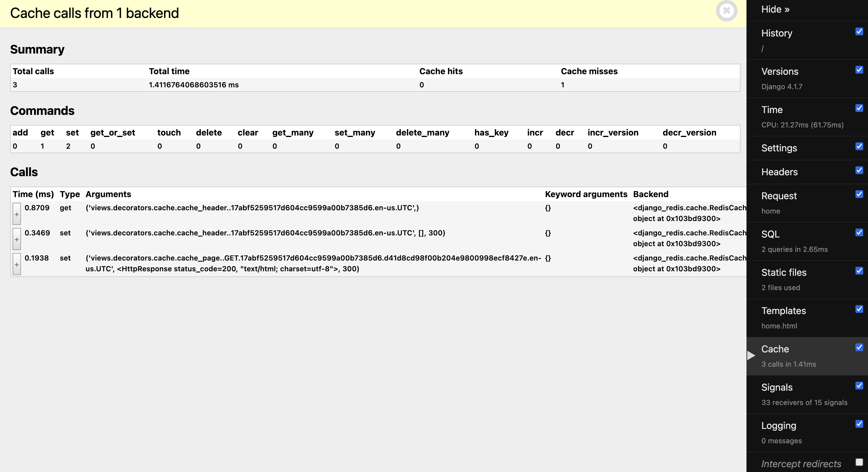Open the Headers panel
This screenshot has height=472, width=868.
coord(779,172)
